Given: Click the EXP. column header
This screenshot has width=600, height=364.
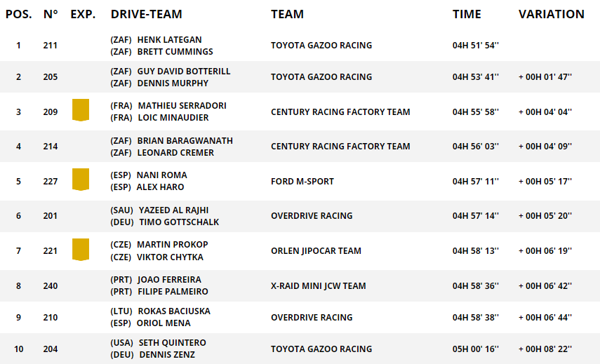Looking at the screenshot, I should (x=83, y=14).
